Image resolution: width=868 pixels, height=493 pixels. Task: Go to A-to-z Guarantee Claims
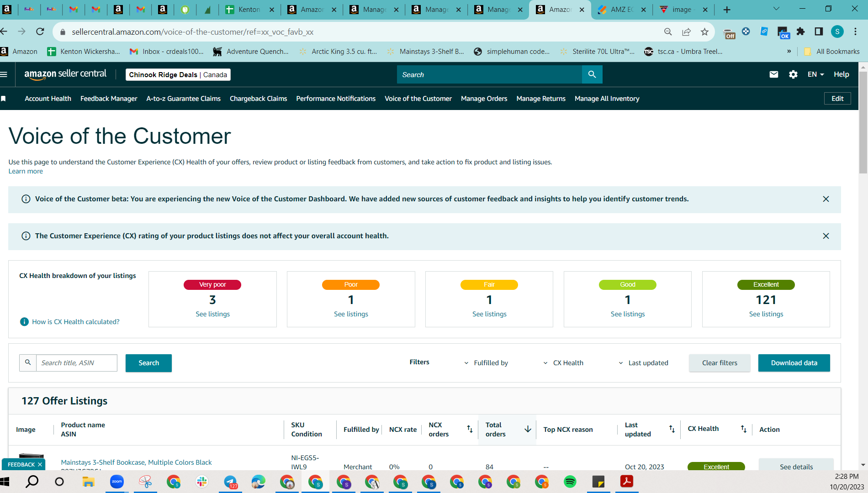[184, 99]
